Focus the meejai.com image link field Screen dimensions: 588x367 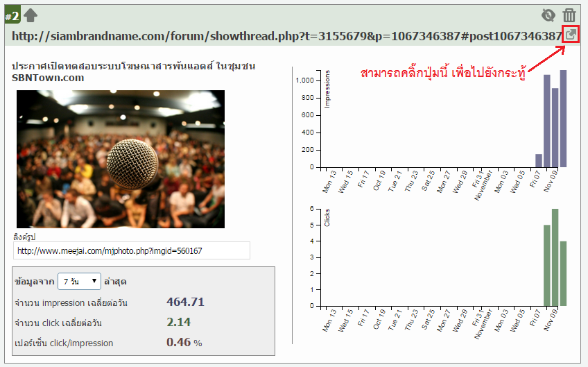[131, 250]
